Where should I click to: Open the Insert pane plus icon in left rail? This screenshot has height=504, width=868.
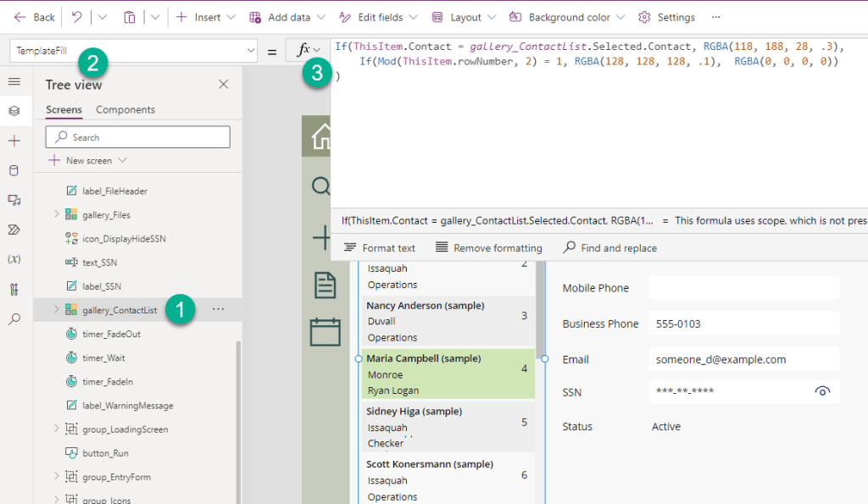[14, 141]
